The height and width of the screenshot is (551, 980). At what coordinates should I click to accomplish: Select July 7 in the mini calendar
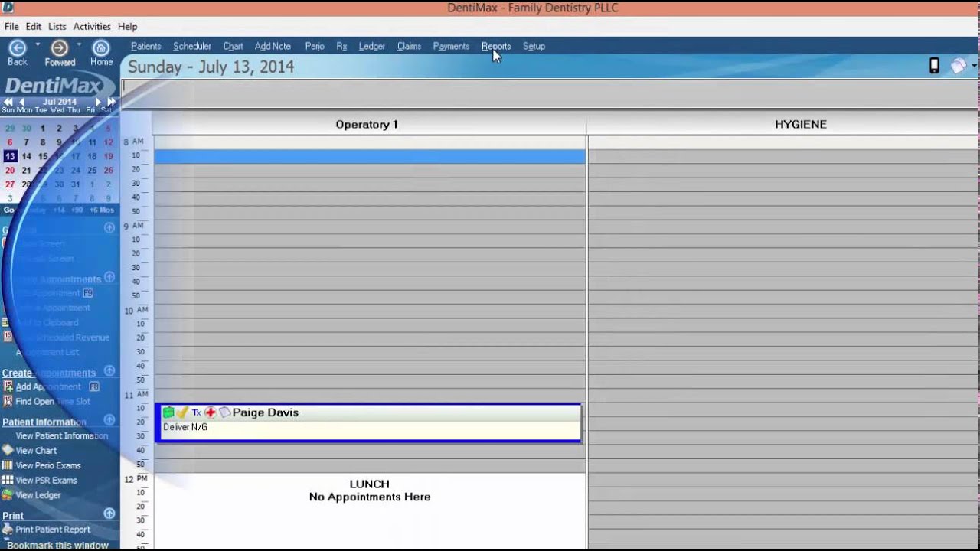tap(26, 142)
